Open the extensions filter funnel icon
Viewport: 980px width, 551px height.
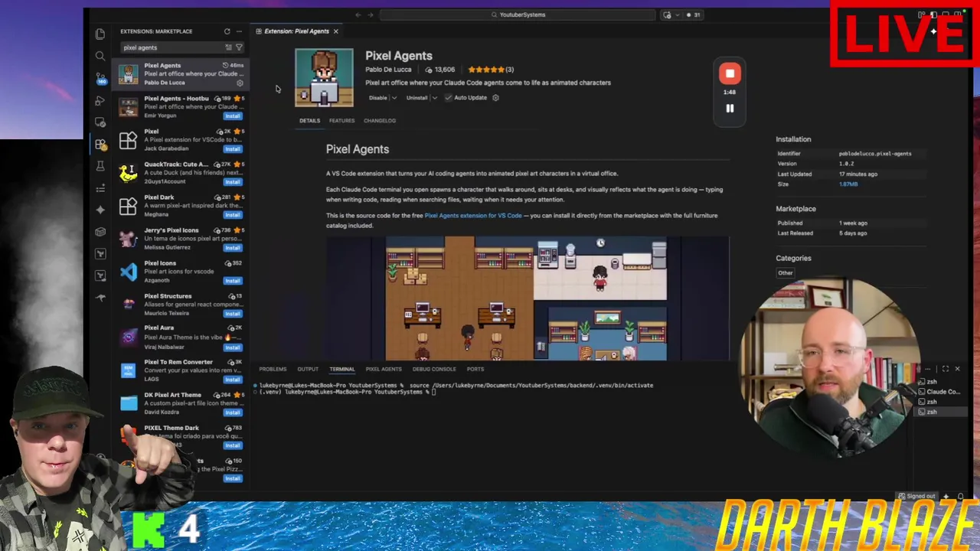[239, 47]
